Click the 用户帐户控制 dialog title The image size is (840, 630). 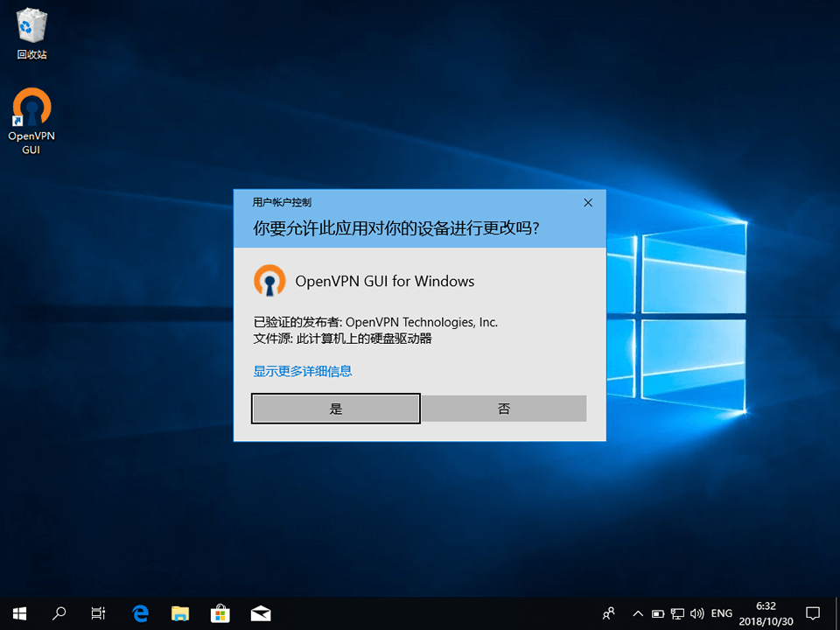pyautogui.click(x=282, y=202)
